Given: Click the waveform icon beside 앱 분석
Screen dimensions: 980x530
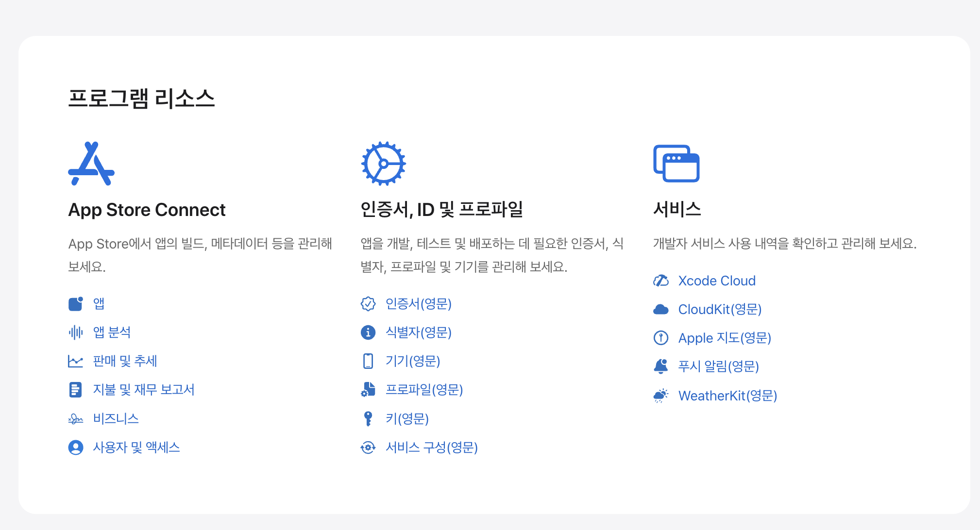Looking at the screenshot, I should (x=76, y=332).
